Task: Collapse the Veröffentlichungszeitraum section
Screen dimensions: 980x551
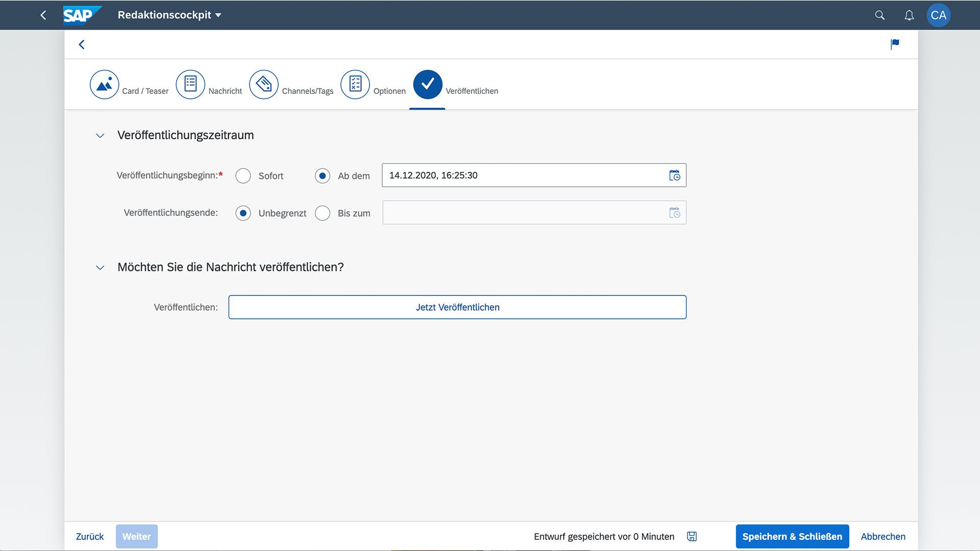Action: pos(100,136)
